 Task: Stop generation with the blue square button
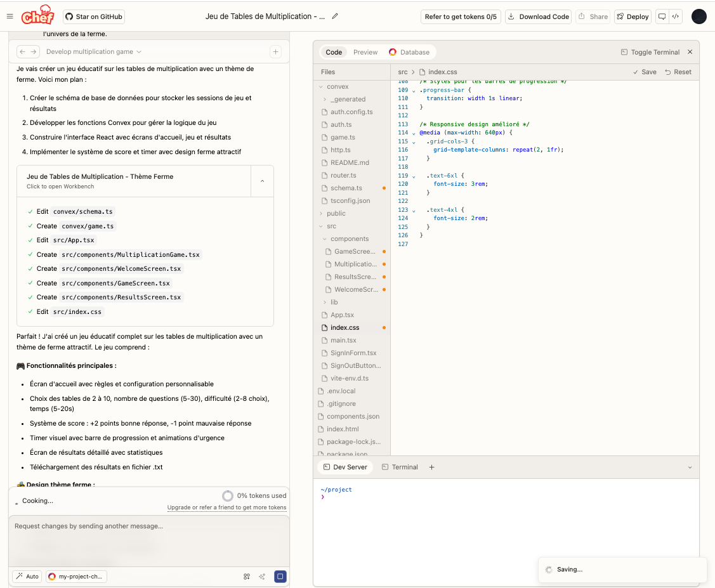280,576
